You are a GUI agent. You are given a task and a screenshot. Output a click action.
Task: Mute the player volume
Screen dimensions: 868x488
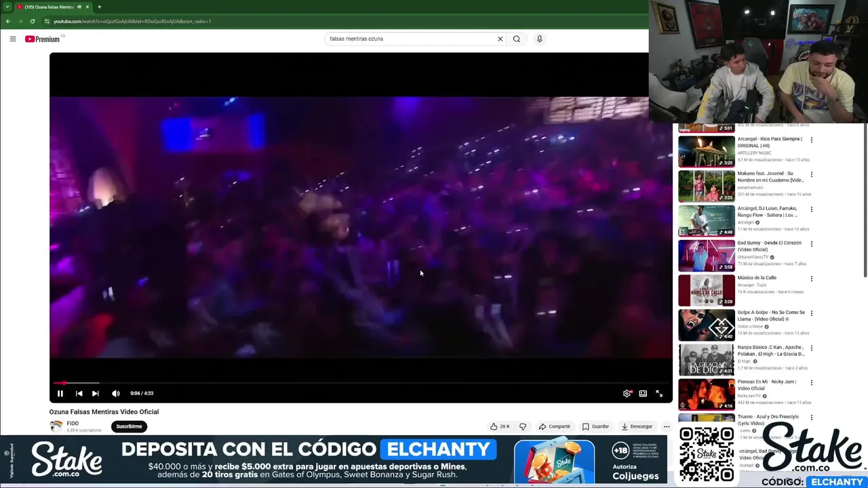tap(116, 393)
